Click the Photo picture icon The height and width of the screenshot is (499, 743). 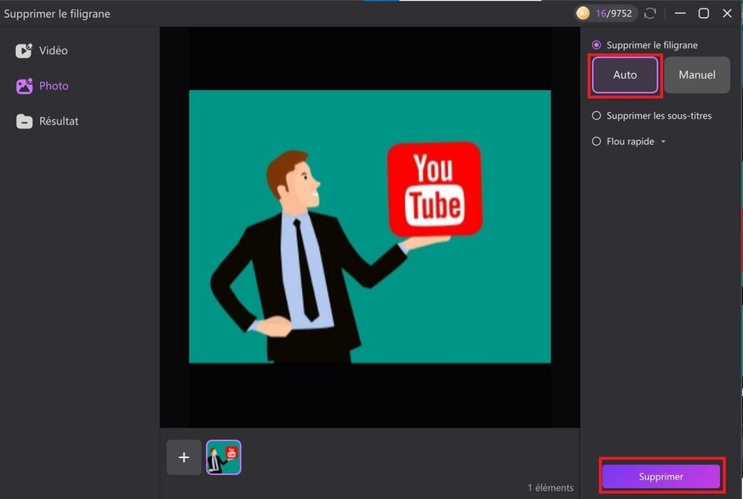(24, 86)
